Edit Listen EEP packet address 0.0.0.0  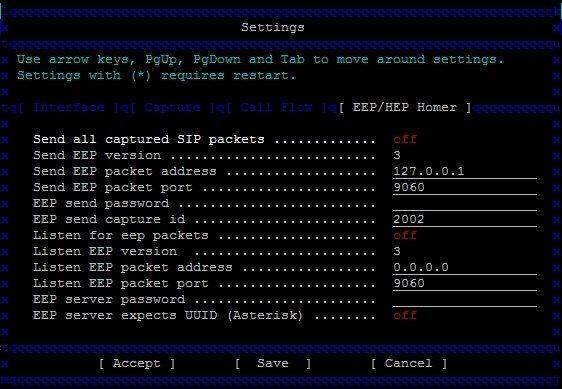465,267
